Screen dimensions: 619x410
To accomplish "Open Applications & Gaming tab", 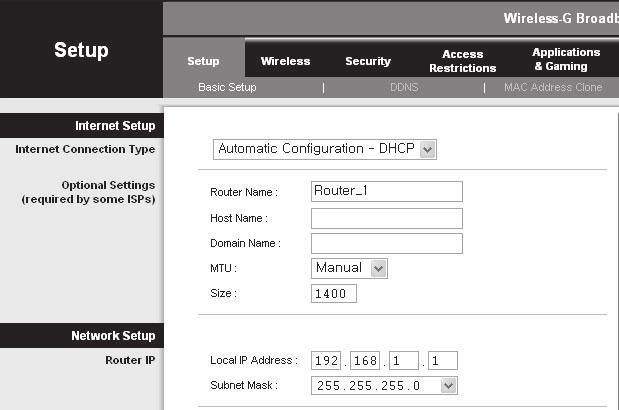I will [x=566, y=59].
